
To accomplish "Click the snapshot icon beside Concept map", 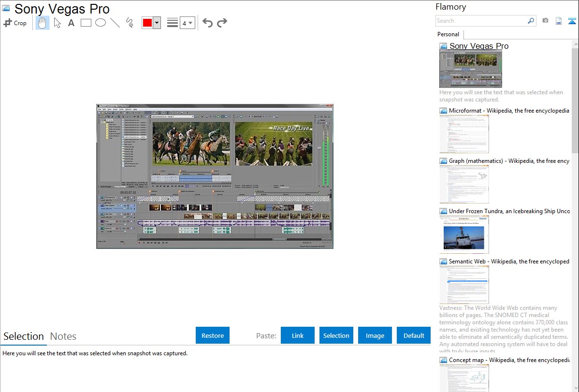I will 443,360.
